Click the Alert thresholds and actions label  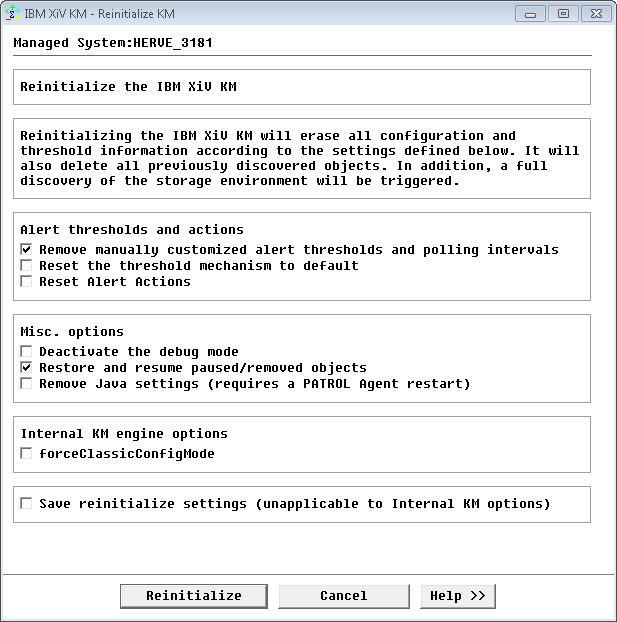(132, 230)
